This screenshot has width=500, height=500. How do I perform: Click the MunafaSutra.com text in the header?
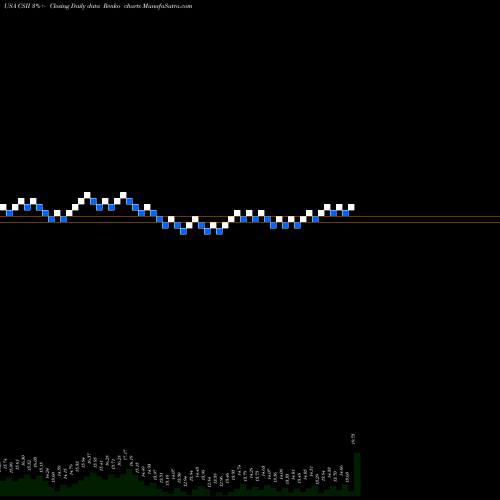click(167, 6)
